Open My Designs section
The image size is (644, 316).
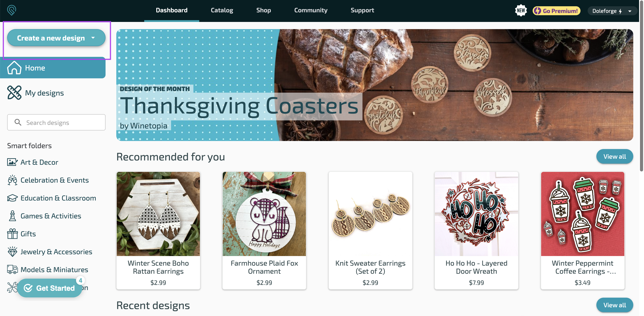(44, 93)
